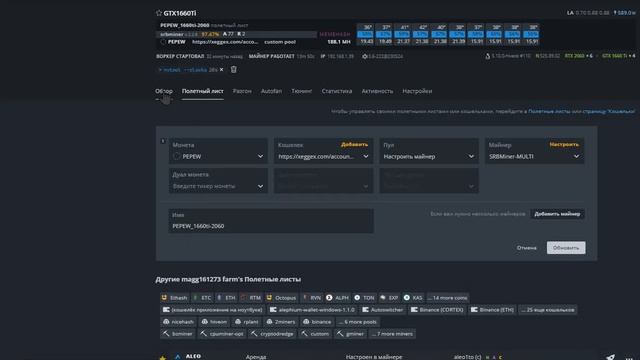
Task: Click the KAS coin tag
Action: pos(413,298)
